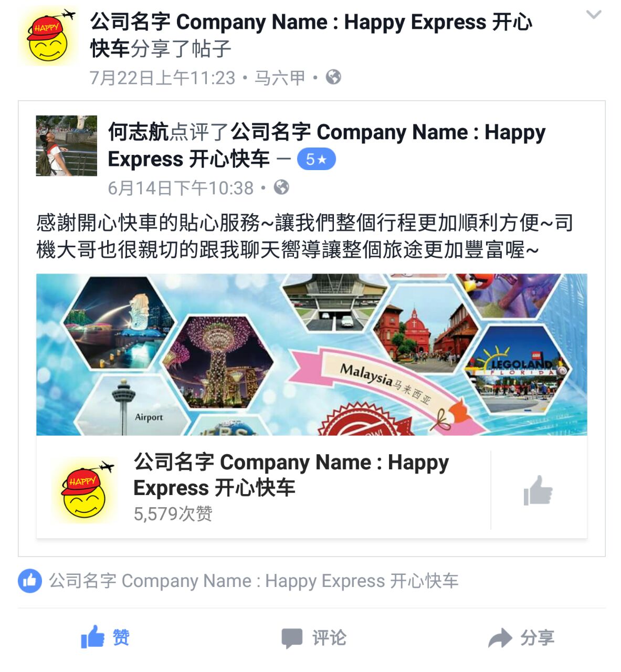The width and height of the screenshot is (621, 672).
Task: Click blue like reaction icon below post
Action: coord(30,581)
